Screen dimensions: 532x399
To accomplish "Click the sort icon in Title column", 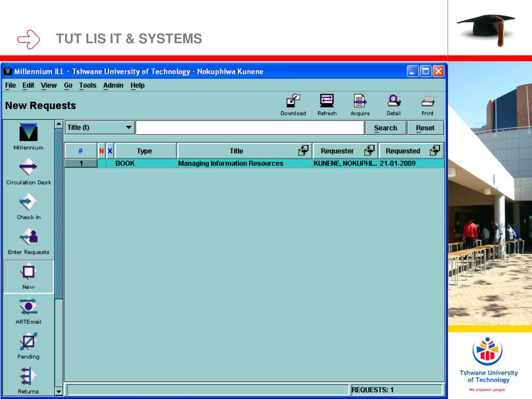I will click(x=303, y=150).
